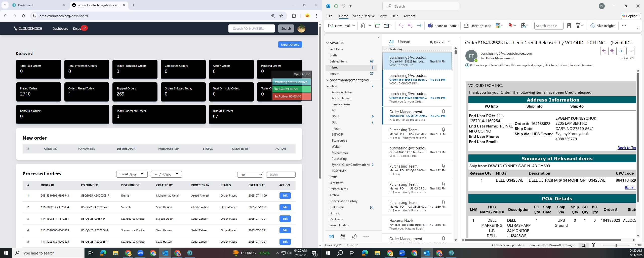644x258 pixels.
Task: Click the email horizontal scrollbar
Action: point(543,240)
